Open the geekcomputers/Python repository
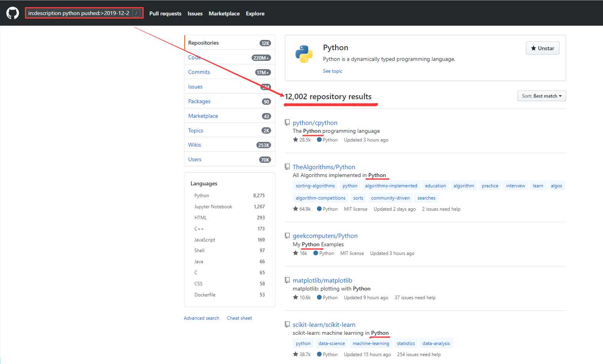 click(x=325, y=236)
